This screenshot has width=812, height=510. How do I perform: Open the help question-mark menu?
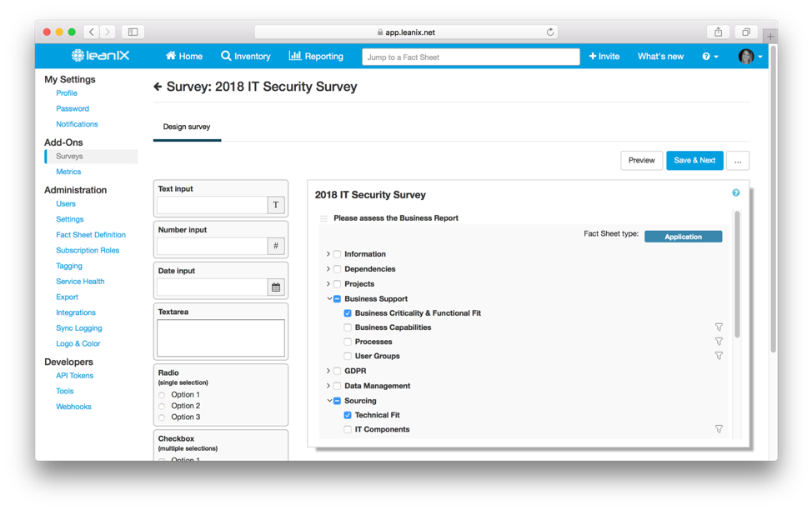(707, 56)
